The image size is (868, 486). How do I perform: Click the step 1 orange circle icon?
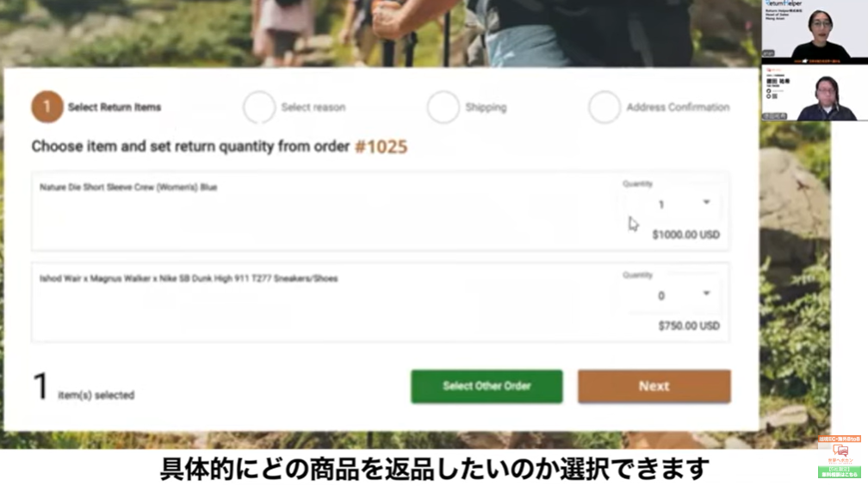(47, 107)
